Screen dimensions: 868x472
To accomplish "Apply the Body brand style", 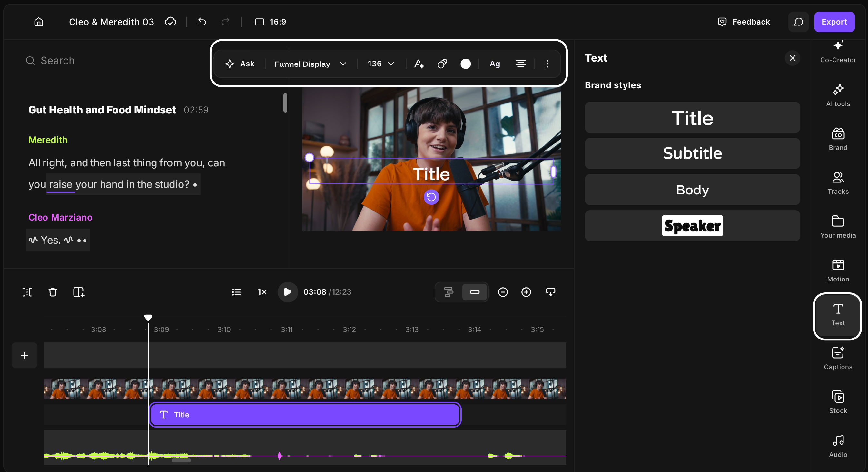I will coord(692,190).
